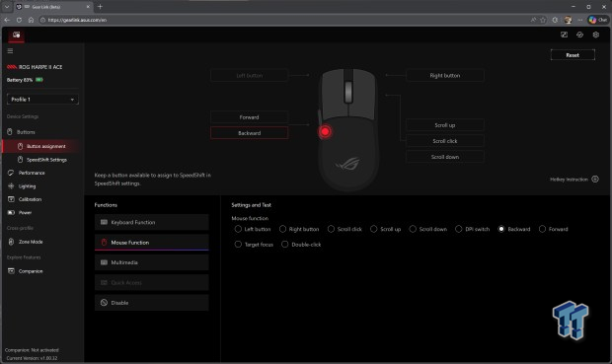
Task: Open browser home page
Action: pos(31,20)
